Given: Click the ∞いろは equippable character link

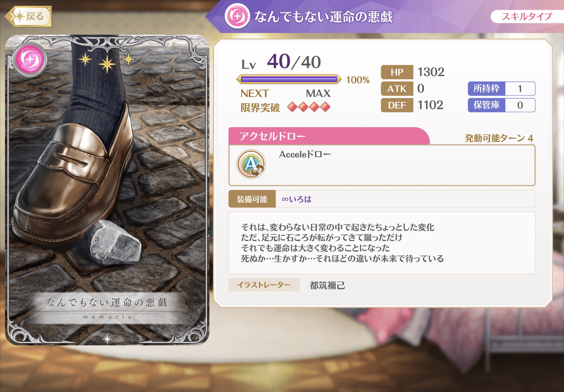Looking at the screenshot, I should [x=297, y=199].
